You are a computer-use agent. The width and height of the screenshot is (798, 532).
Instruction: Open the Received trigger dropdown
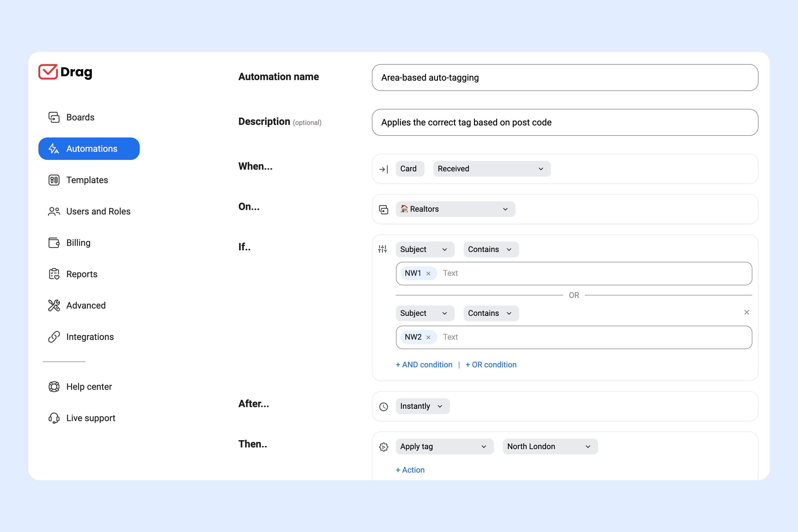coord(492,169)
